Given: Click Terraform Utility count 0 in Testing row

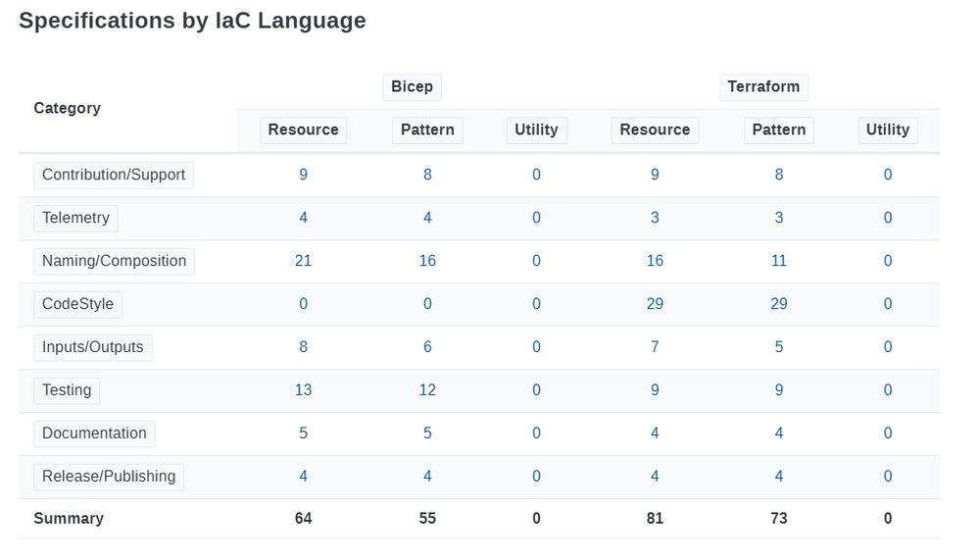Looking at the screenshot, I should [x=888, y=391].
